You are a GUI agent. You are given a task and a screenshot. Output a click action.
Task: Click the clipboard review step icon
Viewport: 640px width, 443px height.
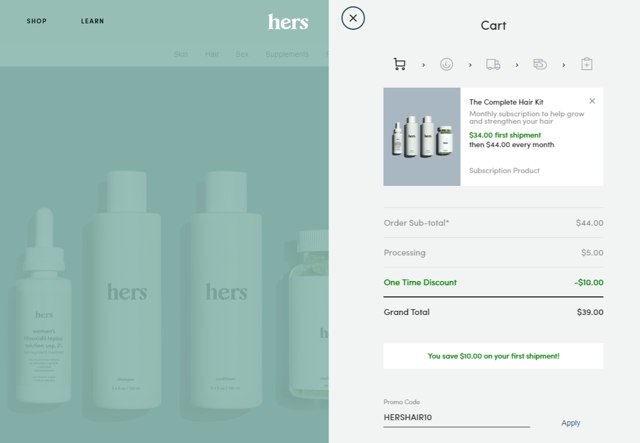tap(587, 64)
